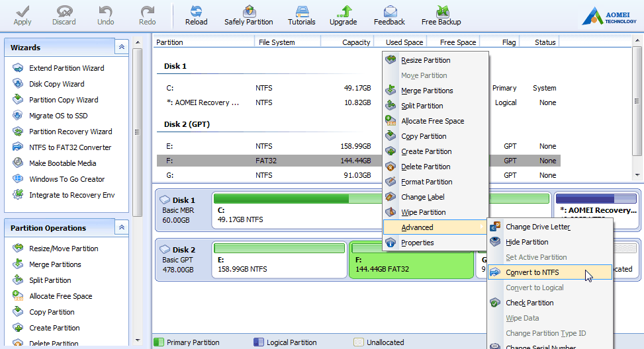Click the E: 158.99GB NTFS disk map block
The image size is (644, 349).
pyautogui.click(x=280, y=260)
